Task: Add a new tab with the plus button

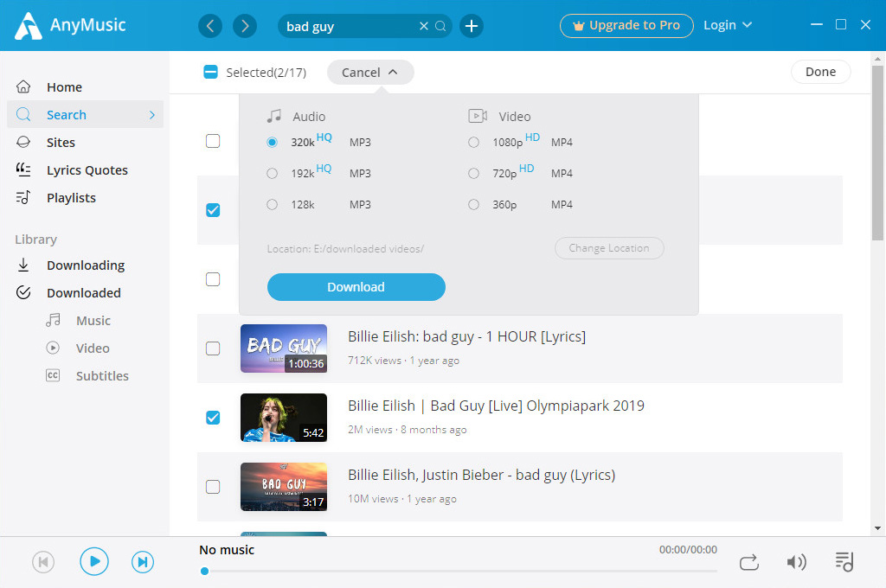Action: (x=472, y=26)
